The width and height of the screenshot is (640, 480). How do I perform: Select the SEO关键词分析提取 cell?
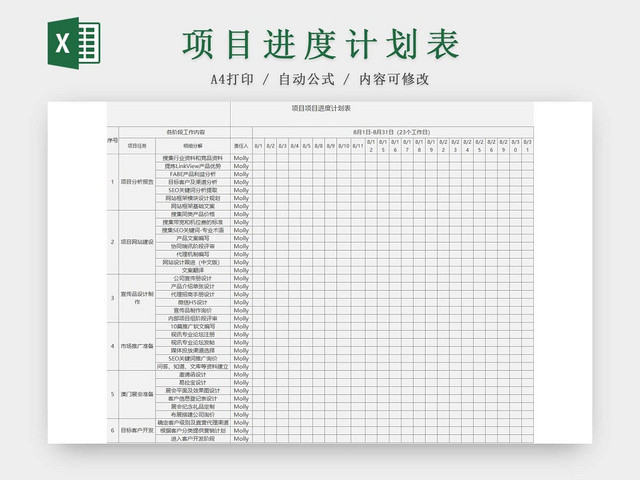point(193,190)
